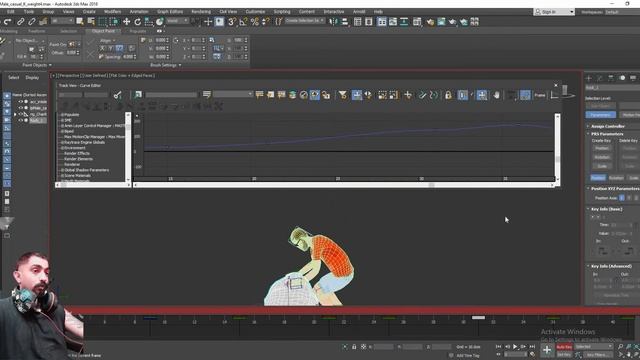
Task: Click the Rendered Frame Window icon
Action: click(441, 22)
